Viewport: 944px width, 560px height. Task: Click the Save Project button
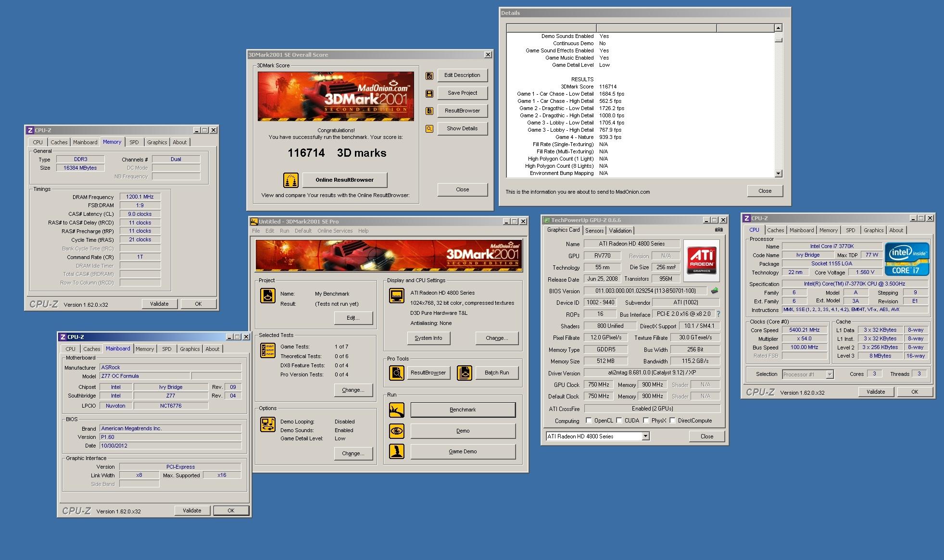462,93
